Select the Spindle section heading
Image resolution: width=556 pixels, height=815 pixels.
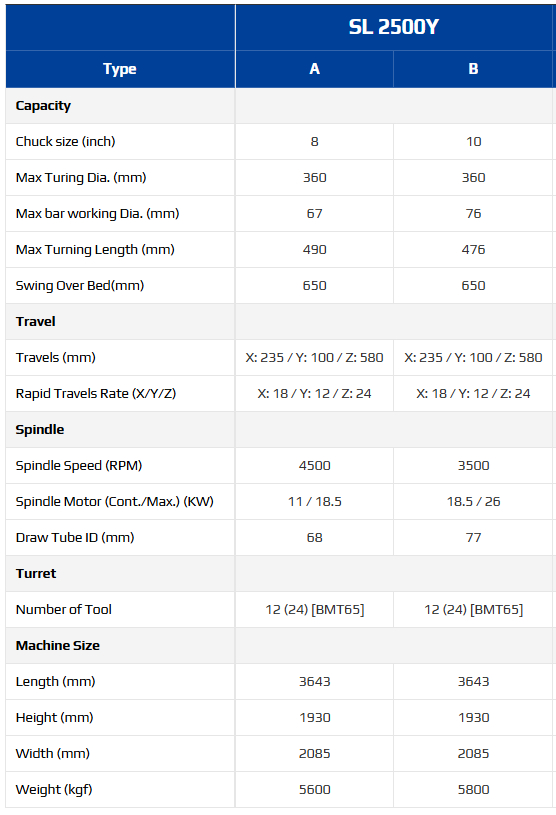pos(40,430)
